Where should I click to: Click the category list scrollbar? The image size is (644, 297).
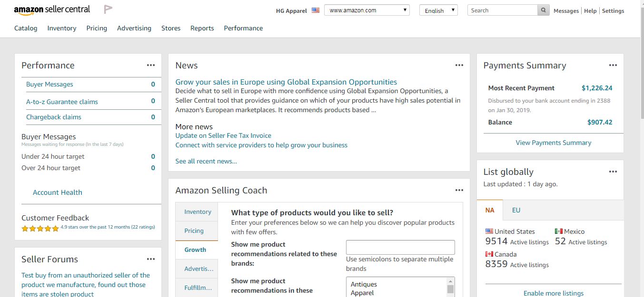[450, 288]
